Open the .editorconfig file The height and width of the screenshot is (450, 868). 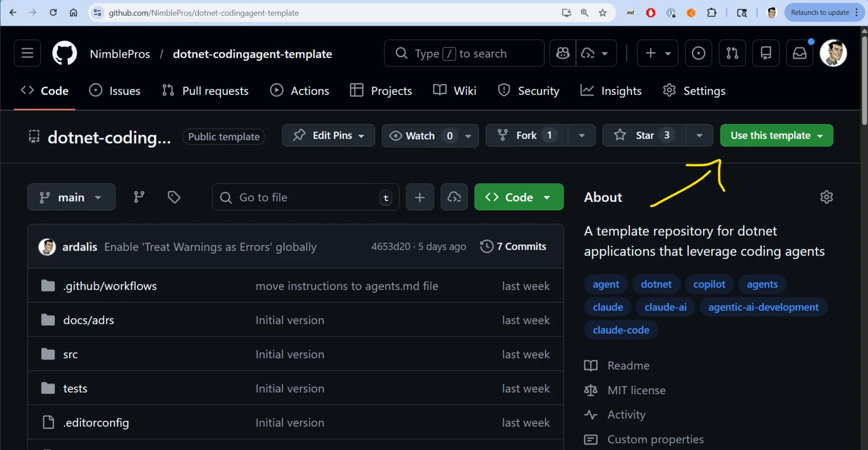click(x=96, y=423)
